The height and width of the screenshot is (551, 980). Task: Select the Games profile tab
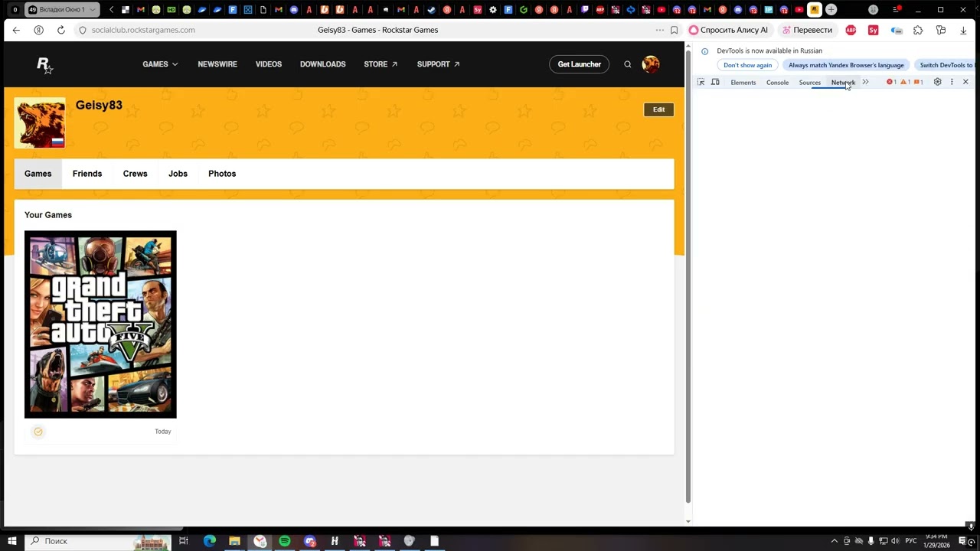[x=38, y=174]
